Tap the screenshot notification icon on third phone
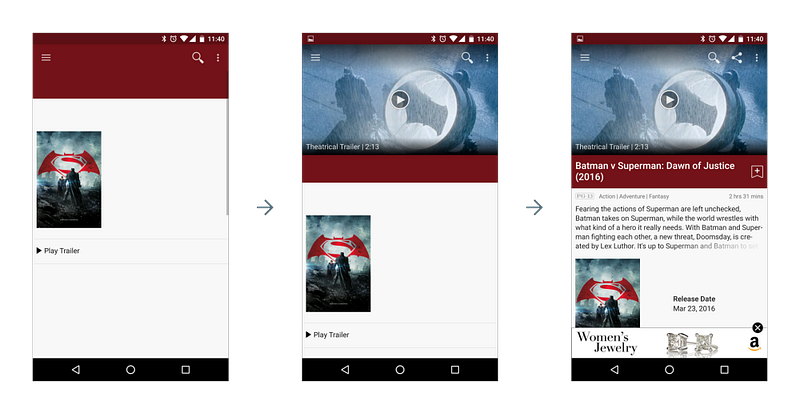800x414 pixels. pyautogui.click(x=580, y=39)
